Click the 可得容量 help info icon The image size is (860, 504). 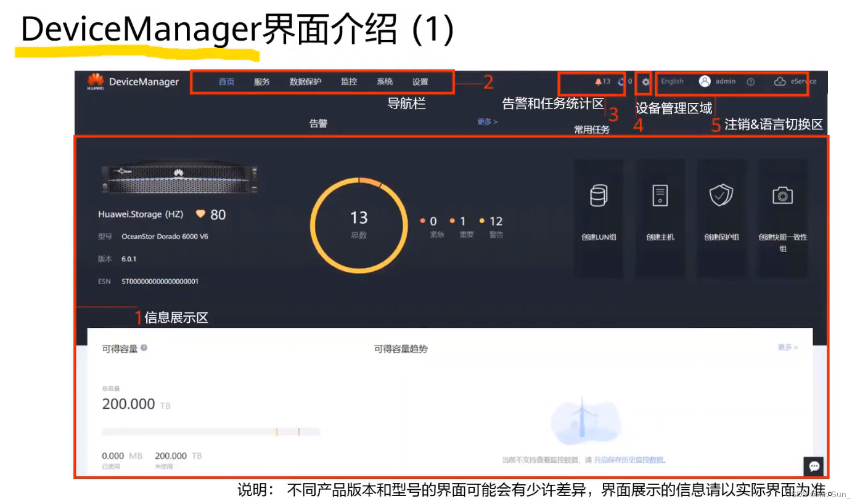pos(144,348)
